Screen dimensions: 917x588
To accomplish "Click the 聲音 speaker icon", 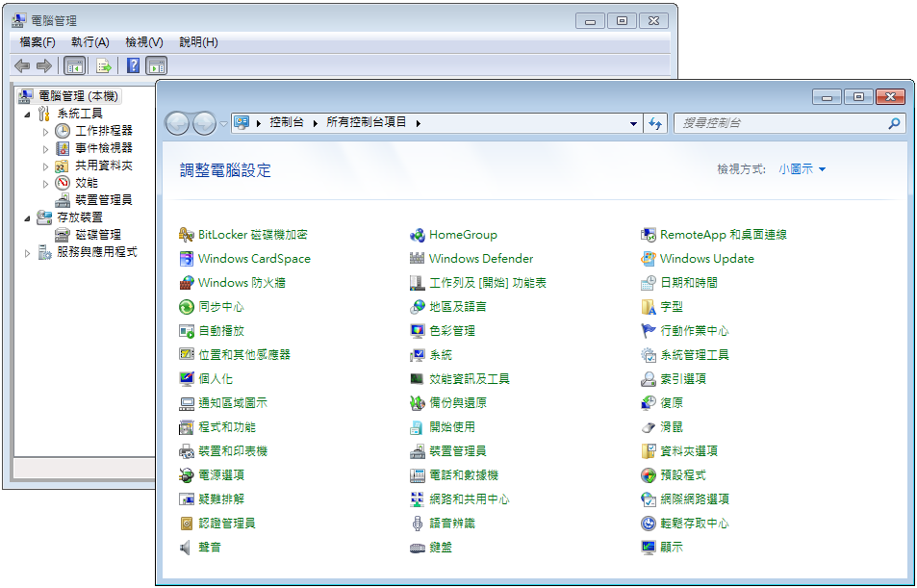I will 186,548.
